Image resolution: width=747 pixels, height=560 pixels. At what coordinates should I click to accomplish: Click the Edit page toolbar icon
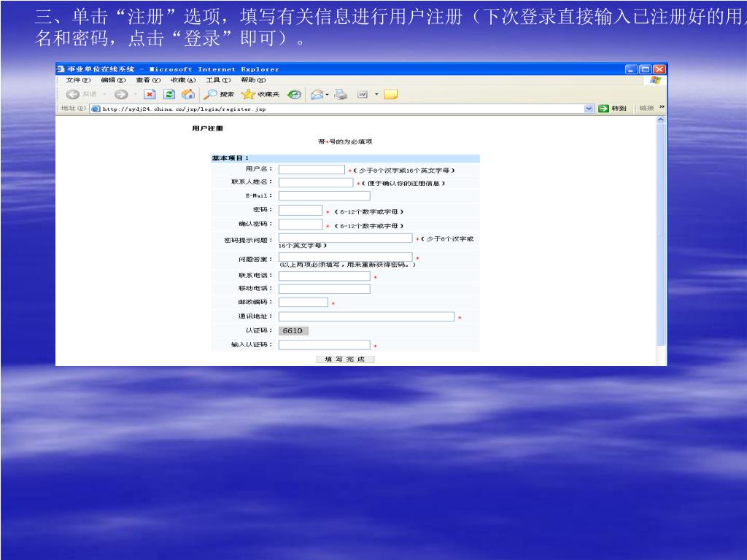click(363, 95)
